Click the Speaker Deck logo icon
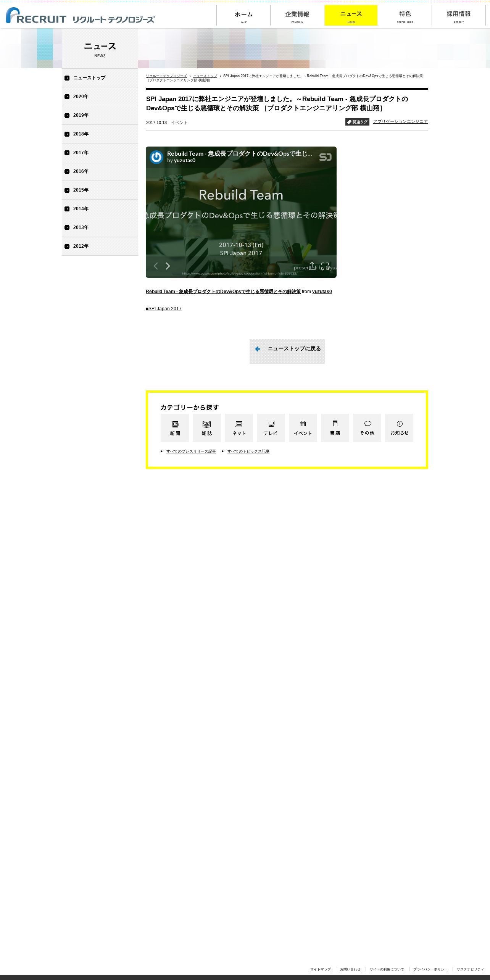The width and height of the screenshot is (490, 980). (326, 157)
